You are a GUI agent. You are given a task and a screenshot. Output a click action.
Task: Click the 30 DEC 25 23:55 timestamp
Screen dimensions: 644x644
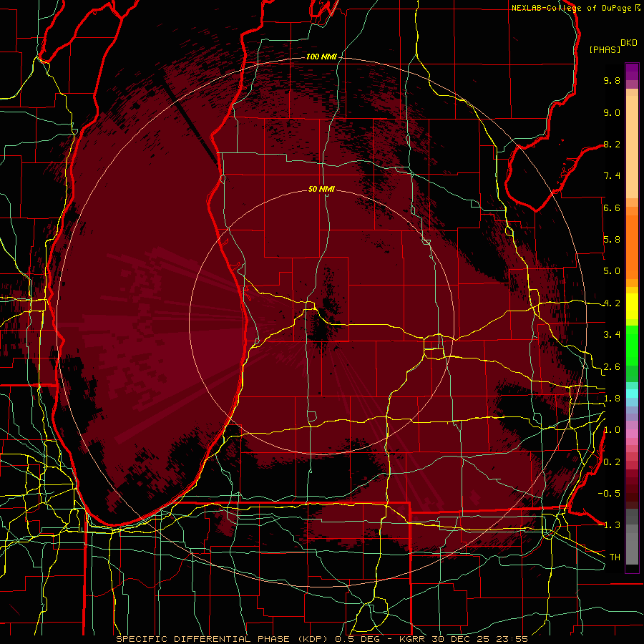click(x=479, y=639)
